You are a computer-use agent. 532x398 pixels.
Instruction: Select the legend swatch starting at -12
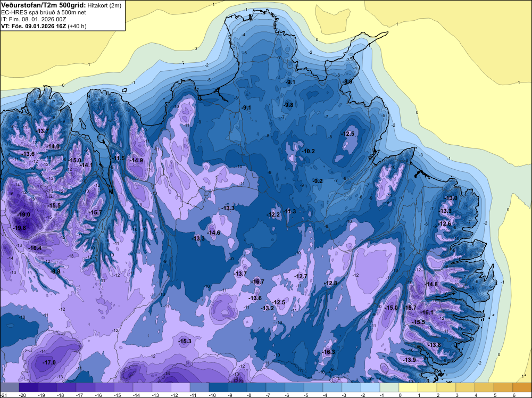[x=180, y=387]
